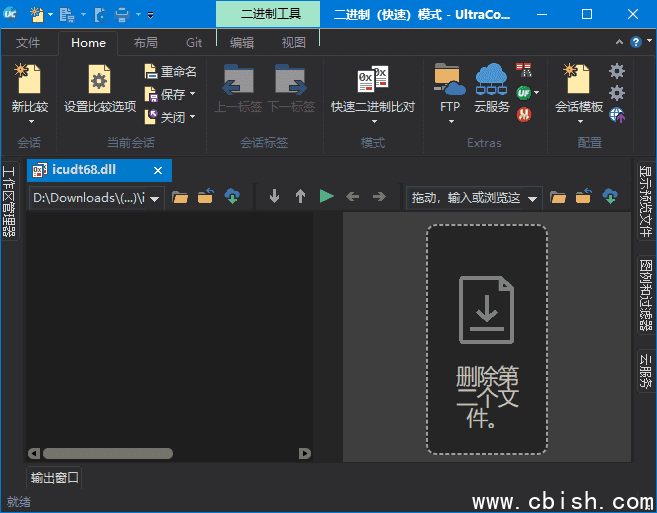
Task: Click the FTP icon in Extras
Action: [x=450, y=81]
